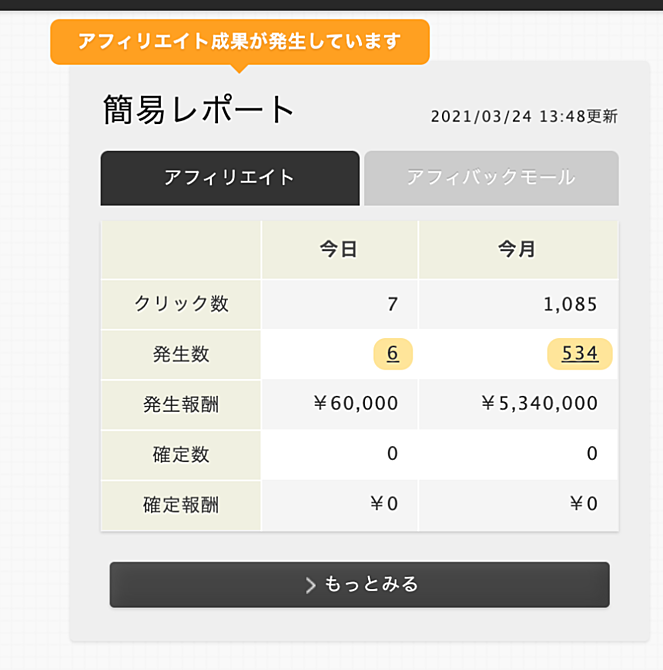663x670 pixels.
Task: Click the クリック数 row label
Action: [x=181, y=304]
